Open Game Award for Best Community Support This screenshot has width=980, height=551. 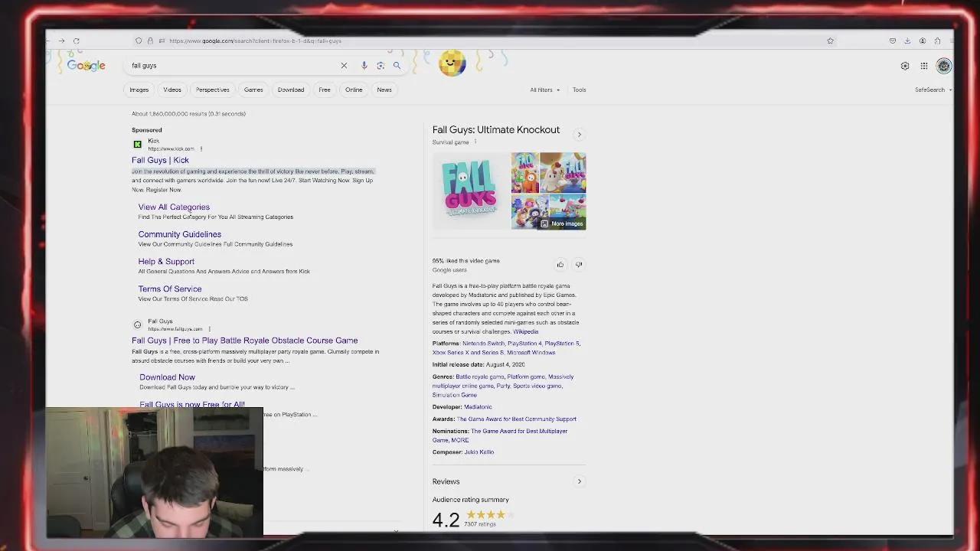(517, 419)
